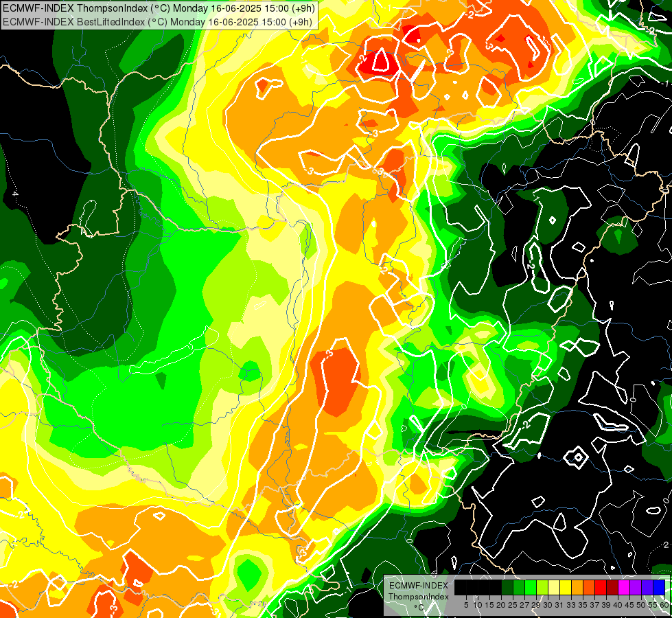
Task: Select the dark green 20–25 legend swatch
Action: pos(507,587)
